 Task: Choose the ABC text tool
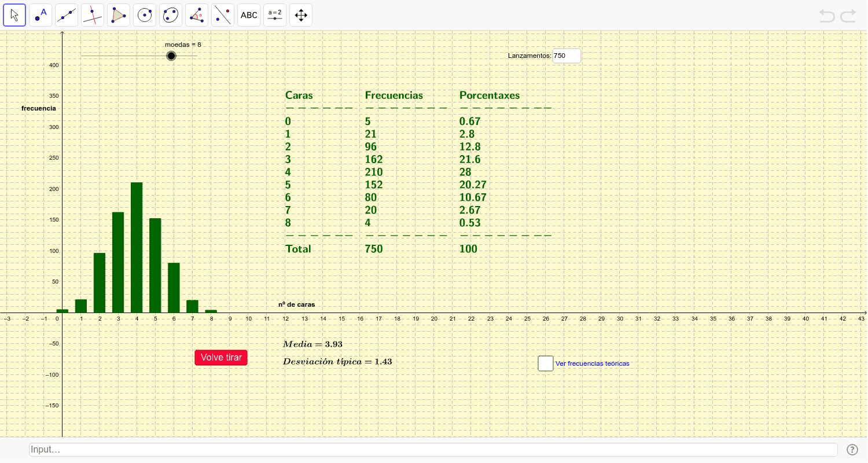tap(249, 15)
